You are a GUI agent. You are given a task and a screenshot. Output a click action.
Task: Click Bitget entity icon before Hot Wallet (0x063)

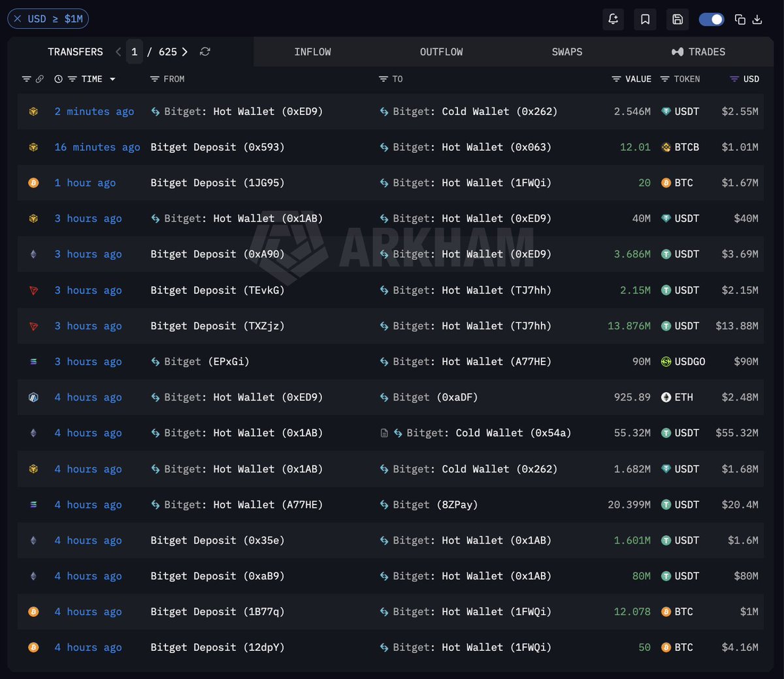coord(384,147)
